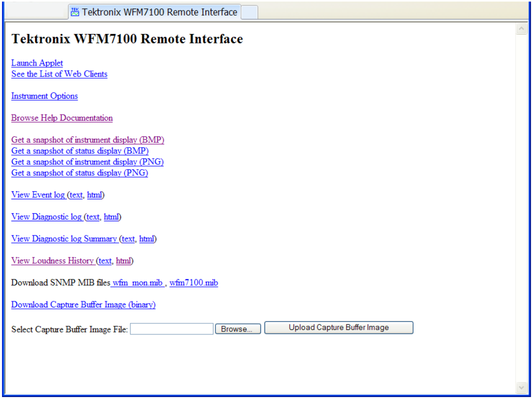532x399 pixels.
Task: Click the Download SNMP MIB files text
Action: 61,283
